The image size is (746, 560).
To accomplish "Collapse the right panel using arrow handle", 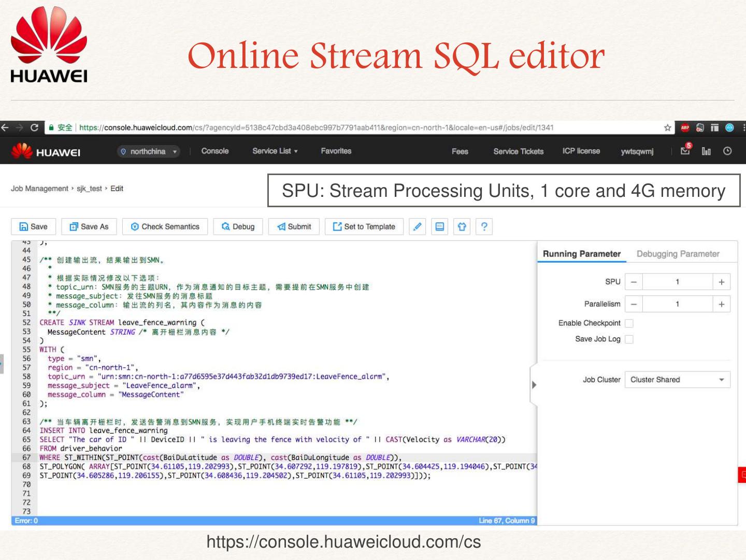I will 534,385.
